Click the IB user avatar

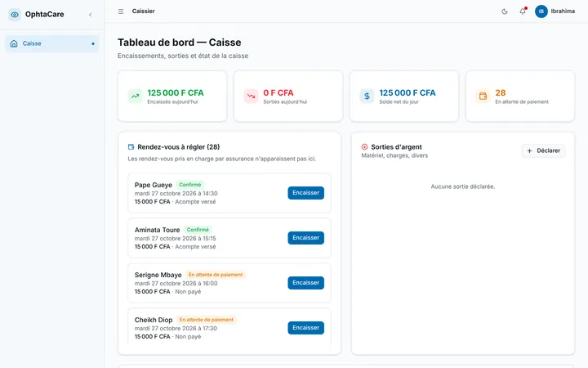click(x=541, y=11)
